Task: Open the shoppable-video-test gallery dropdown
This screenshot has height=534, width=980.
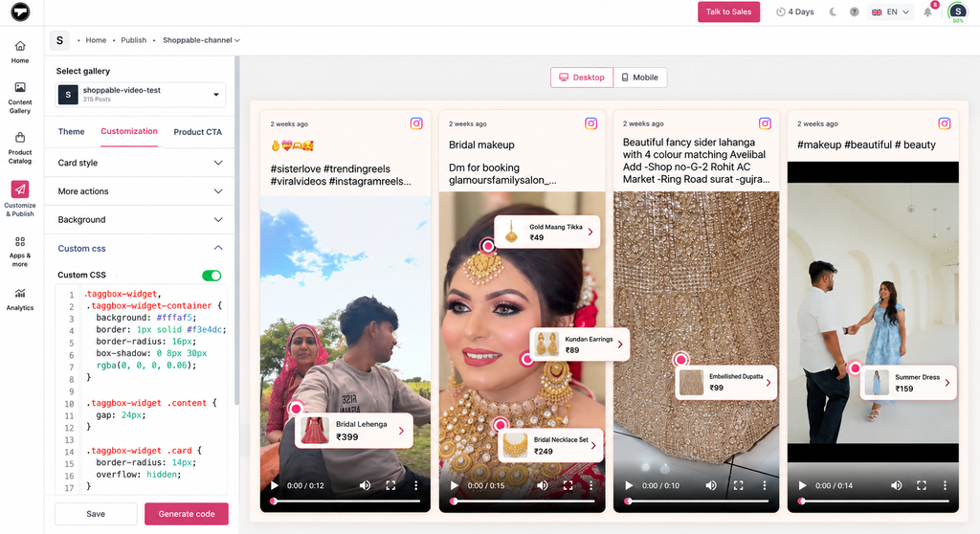Action: coord(141,95)
